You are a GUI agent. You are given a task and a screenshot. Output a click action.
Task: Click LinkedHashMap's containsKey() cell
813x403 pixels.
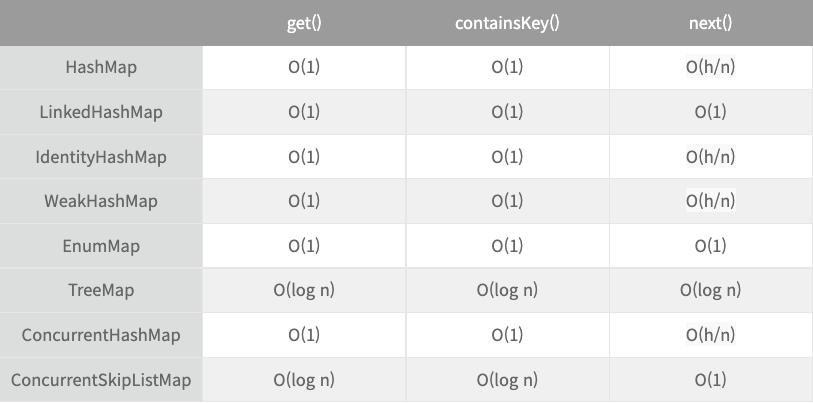pos(507,112)
